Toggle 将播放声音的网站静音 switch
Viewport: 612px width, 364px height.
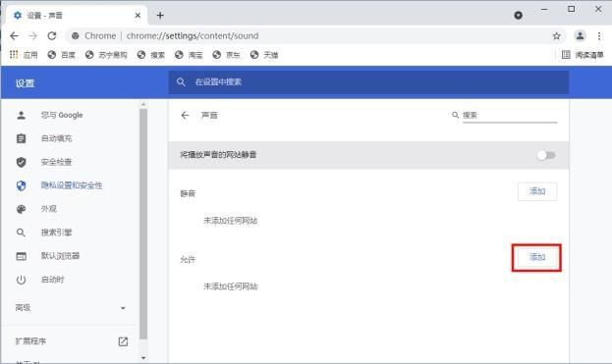[x=545, y=155]
